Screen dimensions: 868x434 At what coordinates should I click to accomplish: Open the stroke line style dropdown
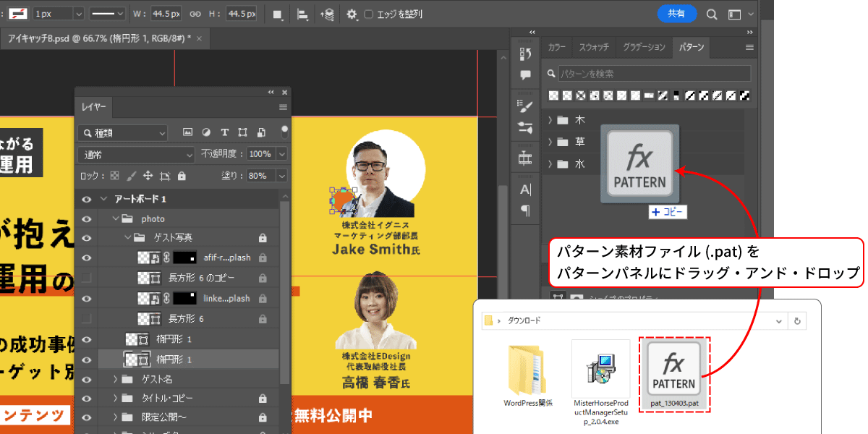click(x=107, y=14)
